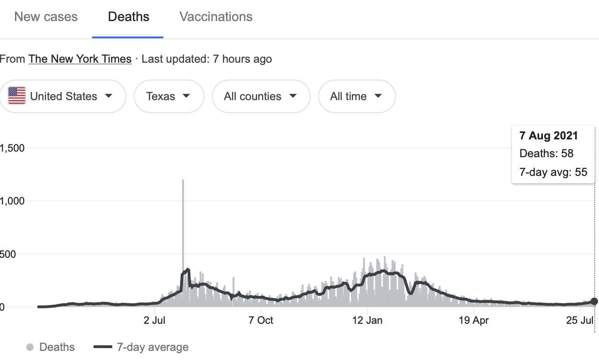Open the Vaccinations tab
The height and width of the screenshot is (364, 599).
coord(216,17)
